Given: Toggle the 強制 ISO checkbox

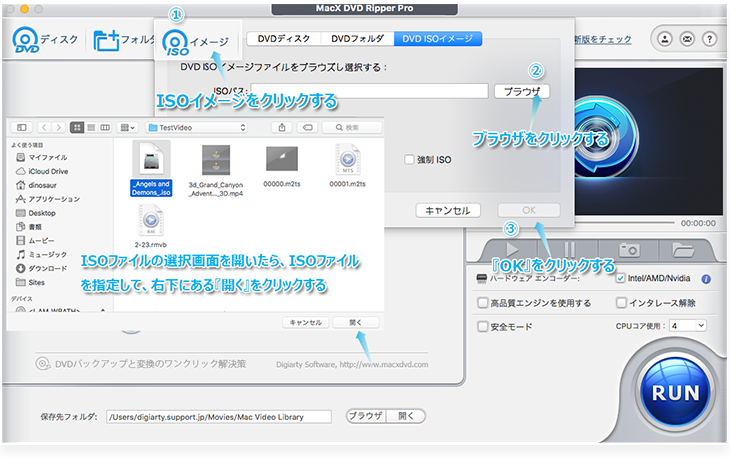Looking at the screenshot, I should 409,160.
